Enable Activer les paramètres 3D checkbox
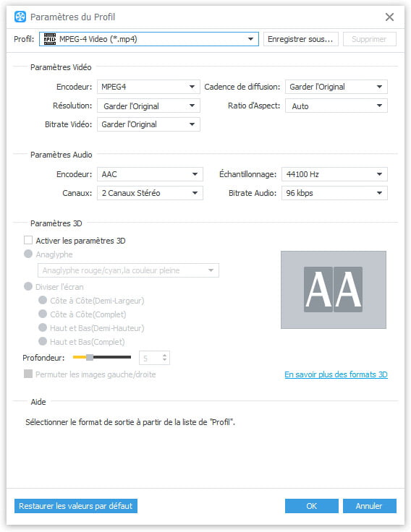The height and width of the screenshot is (532, 411). tap(28, 241)
